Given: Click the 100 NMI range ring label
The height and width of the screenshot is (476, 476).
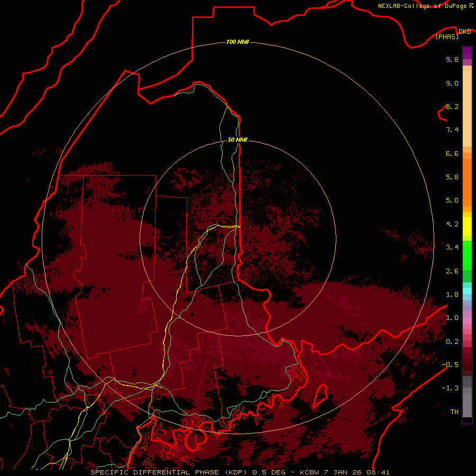Looking at the screenshot, I should tap(237, 42).
